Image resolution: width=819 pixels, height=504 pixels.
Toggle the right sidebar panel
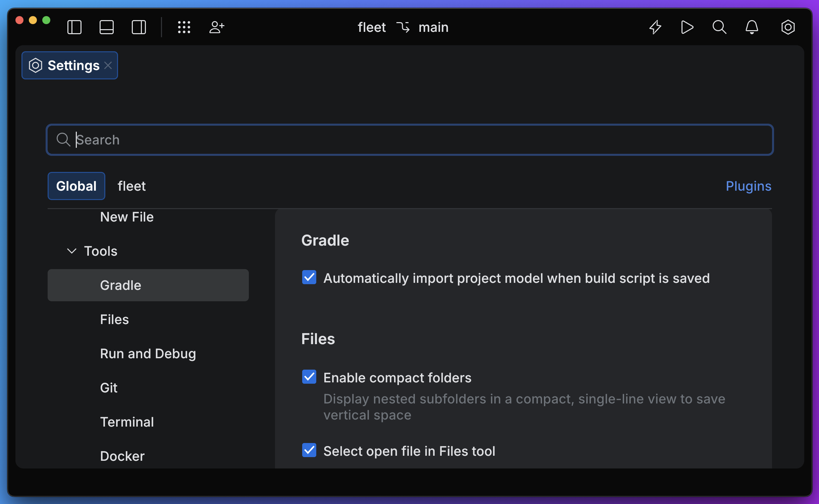(139, 27)
